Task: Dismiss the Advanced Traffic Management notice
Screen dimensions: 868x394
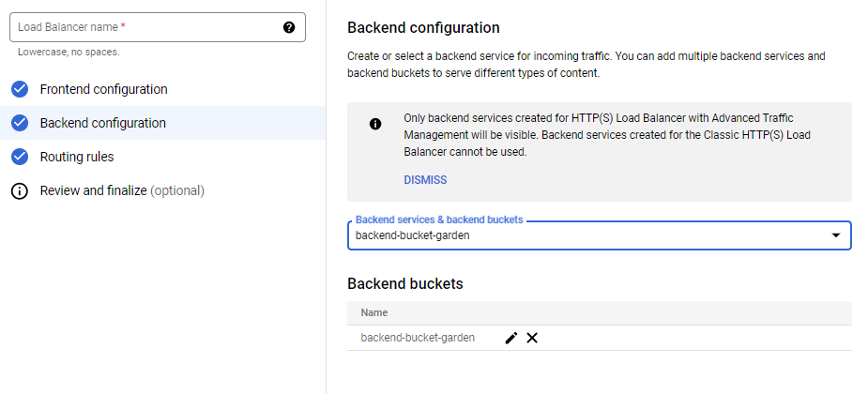Action: (x=425, y=179)
